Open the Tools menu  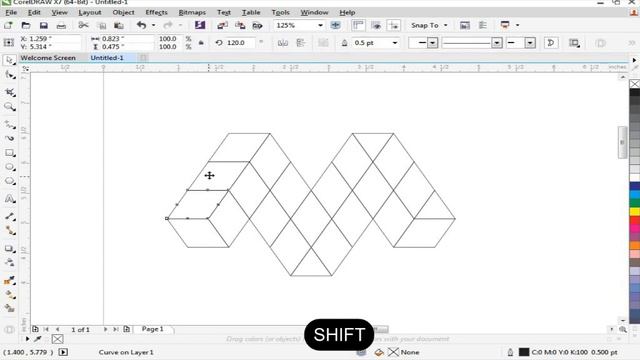point(280,12)
